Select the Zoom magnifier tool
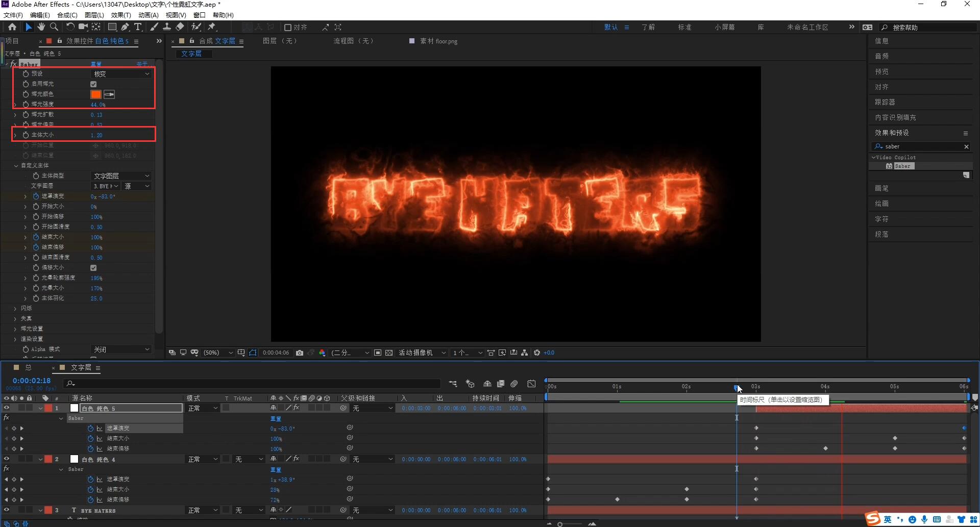 coord(54,27)
